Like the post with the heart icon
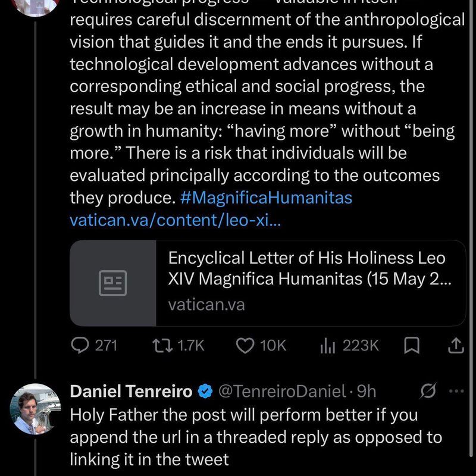476x476 pixels. pyautogui.click(x=245, y=346)
